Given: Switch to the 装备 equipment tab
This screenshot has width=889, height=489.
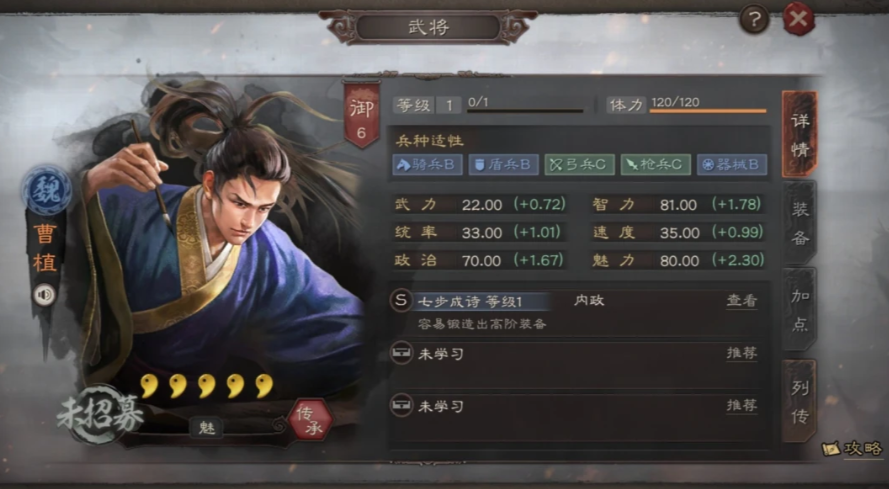Looking at the screenshot, I should [800, 224].
